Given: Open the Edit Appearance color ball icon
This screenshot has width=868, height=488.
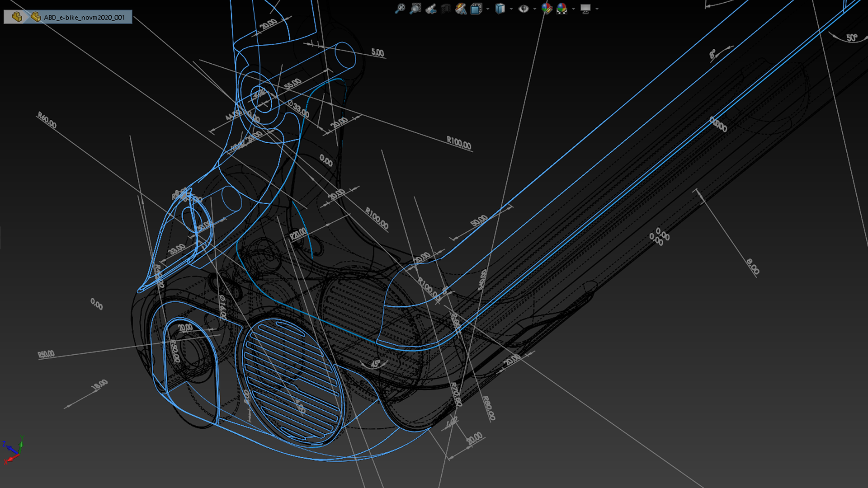Looking at the screenshot, I should click(x=547, y=9).
